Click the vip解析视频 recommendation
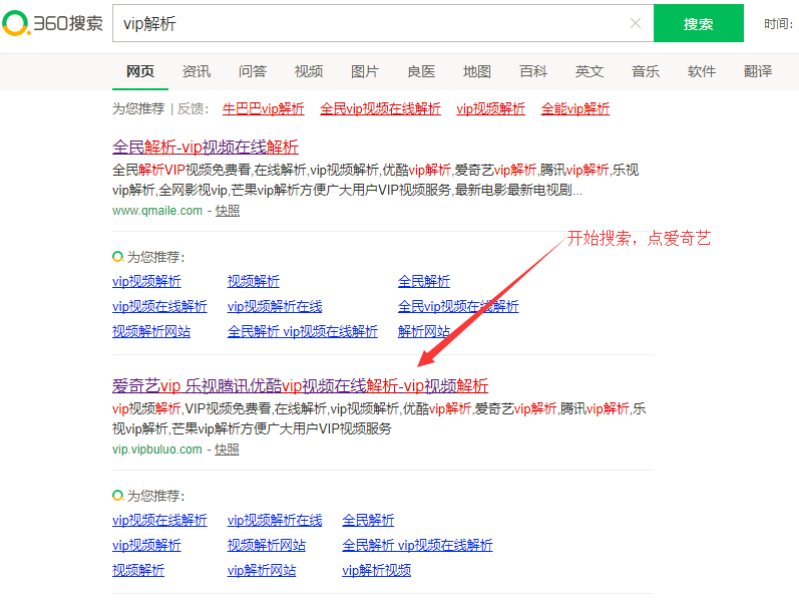The height and width of the screenshot is (600, 799). click(377, 570)
